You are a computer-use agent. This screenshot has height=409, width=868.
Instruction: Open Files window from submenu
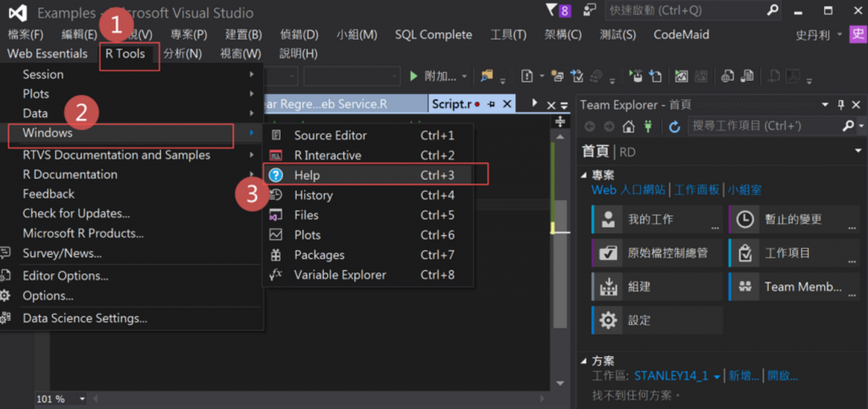(368, 215)
